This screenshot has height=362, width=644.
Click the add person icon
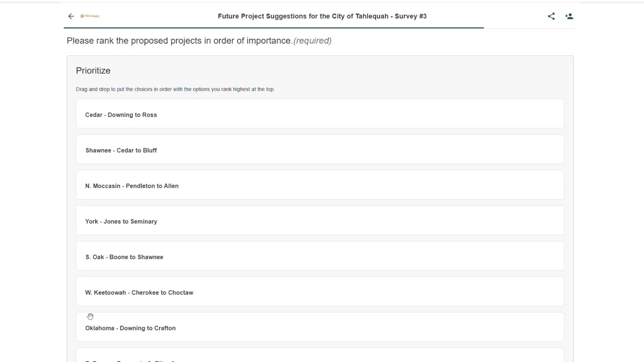(569, 16)
